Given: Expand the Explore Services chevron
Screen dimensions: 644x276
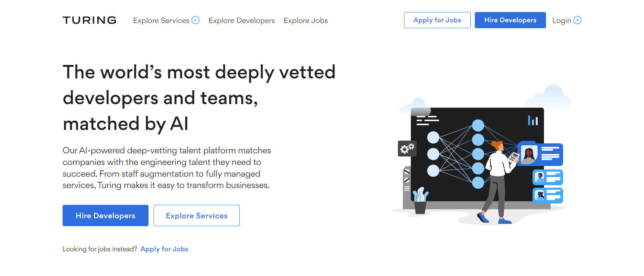Looking at the screenshot, I should click(x=195, y=20).
